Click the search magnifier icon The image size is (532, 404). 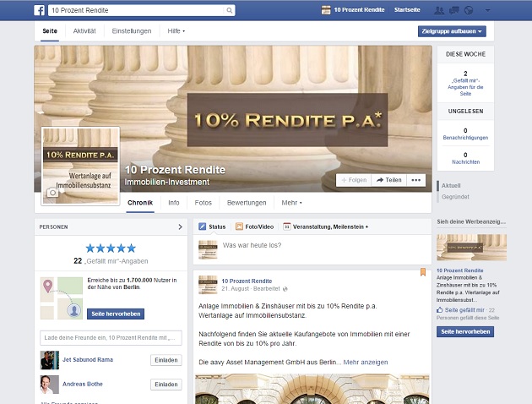point(230,10)
